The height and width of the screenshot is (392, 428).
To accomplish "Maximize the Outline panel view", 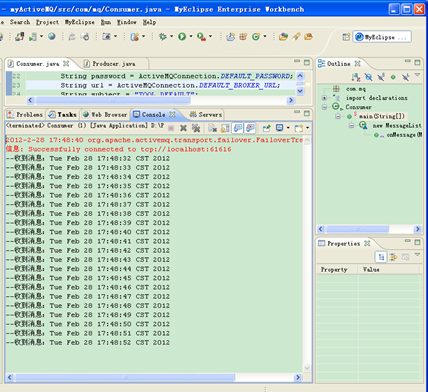I will 417,62.
